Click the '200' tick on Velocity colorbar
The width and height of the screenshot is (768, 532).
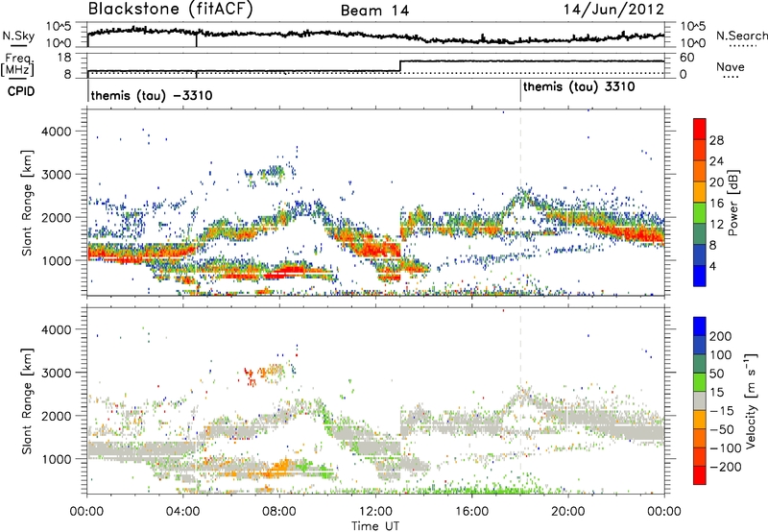(721, 336)
